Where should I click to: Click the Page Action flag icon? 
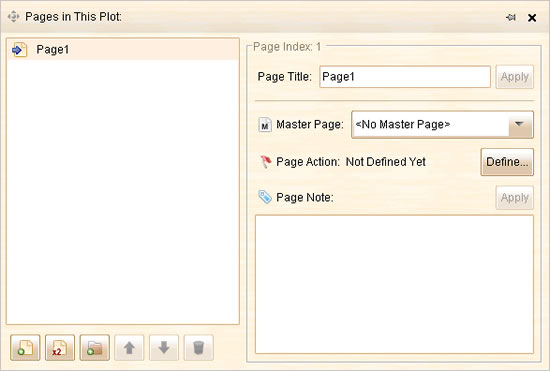coord(266,162)
